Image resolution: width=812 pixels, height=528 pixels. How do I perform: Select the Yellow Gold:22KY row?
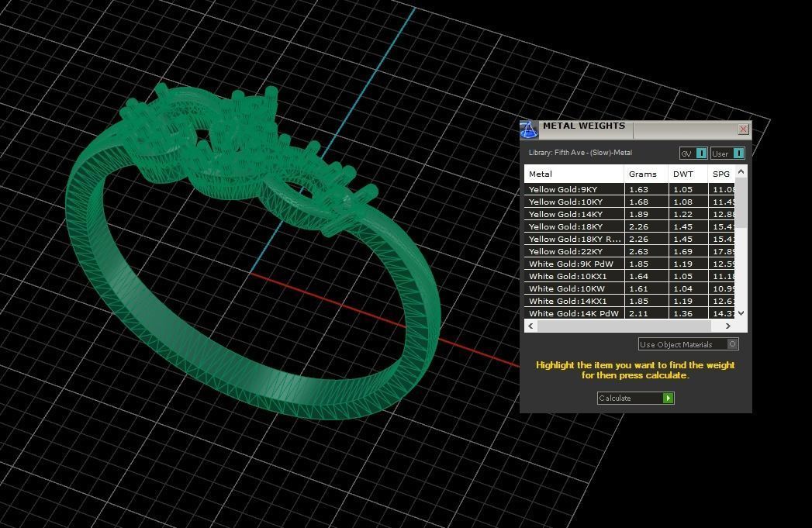tap(629, 251)
